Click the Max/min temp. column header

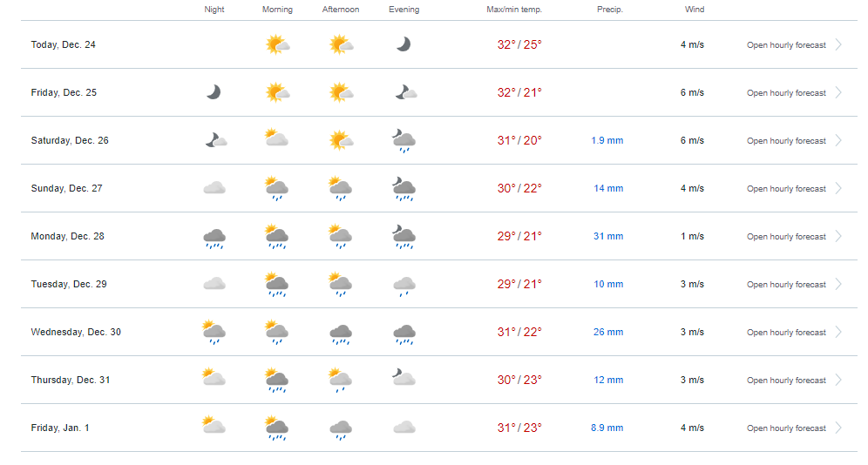(x=514, y=10)
